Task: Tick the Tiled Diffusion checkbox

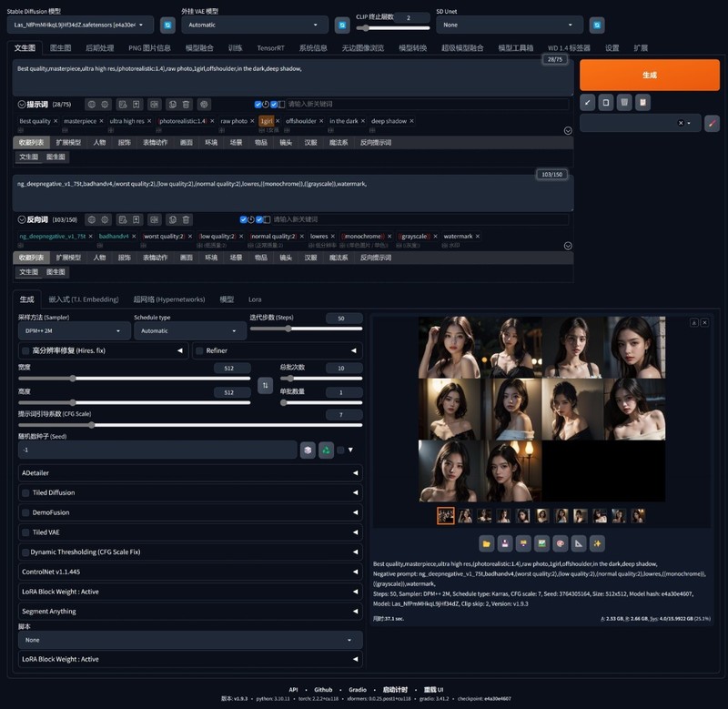Action: pos(25,492)
